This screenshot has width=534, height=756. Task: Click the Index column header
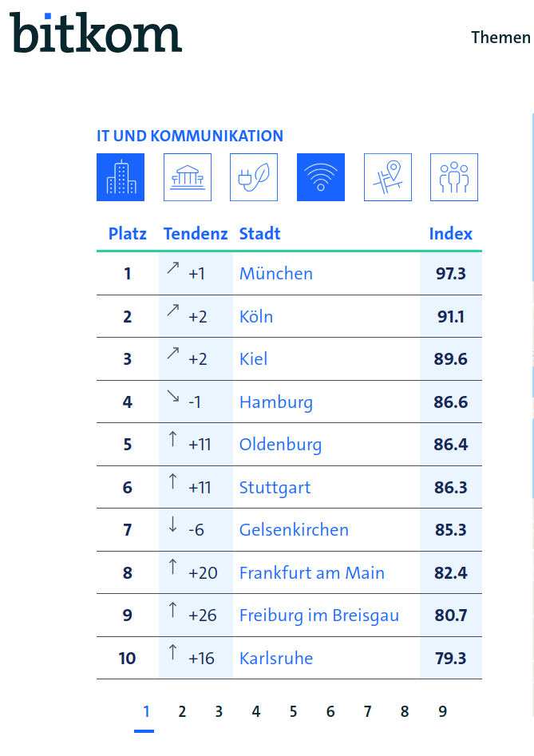[451, 234]
